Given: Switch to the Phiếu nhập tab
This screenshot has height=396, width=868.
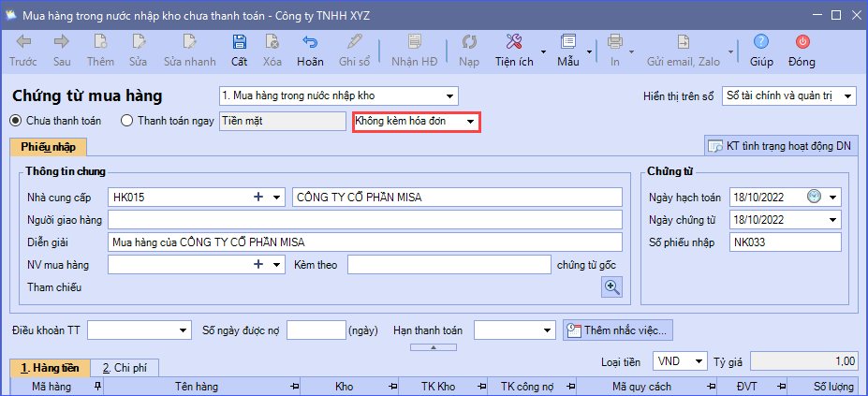Looking at the screenshot, I should click(48, 147).
